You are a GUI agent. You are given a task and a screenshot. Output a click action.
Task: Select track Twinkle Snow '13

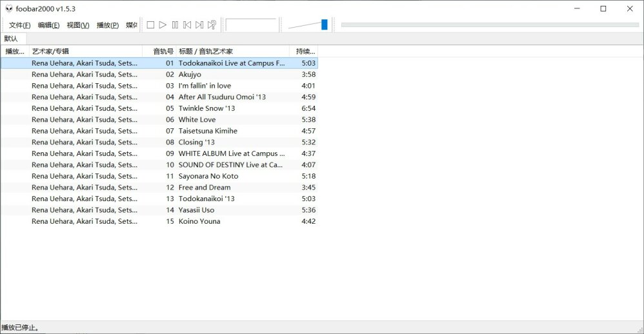point(159,108)
